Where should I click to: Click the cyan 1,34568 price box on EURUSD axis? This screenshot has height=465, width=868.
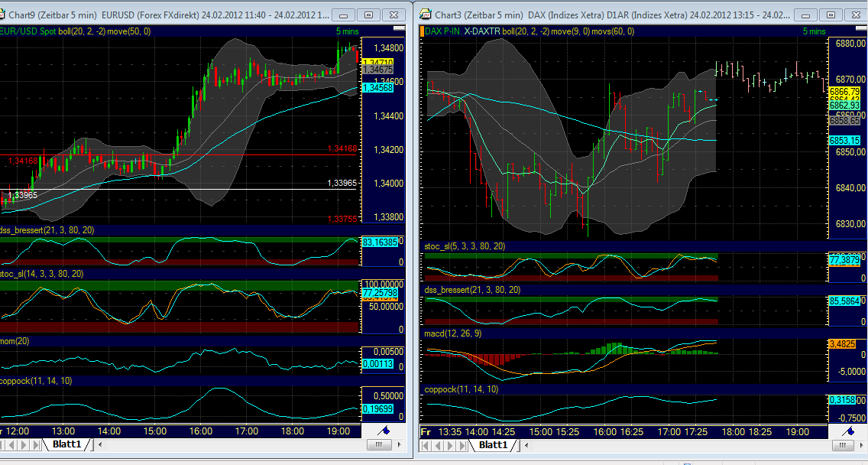380,89
